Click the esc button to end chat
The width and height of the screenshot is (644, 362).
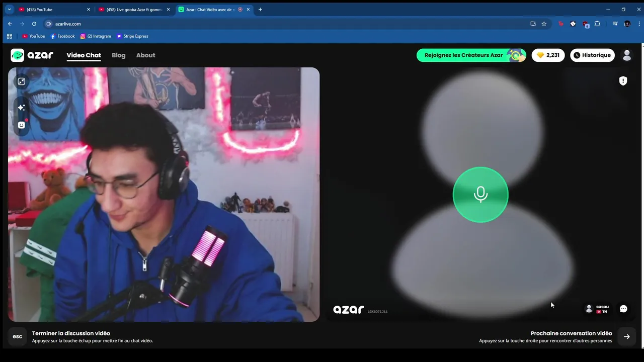17,336
